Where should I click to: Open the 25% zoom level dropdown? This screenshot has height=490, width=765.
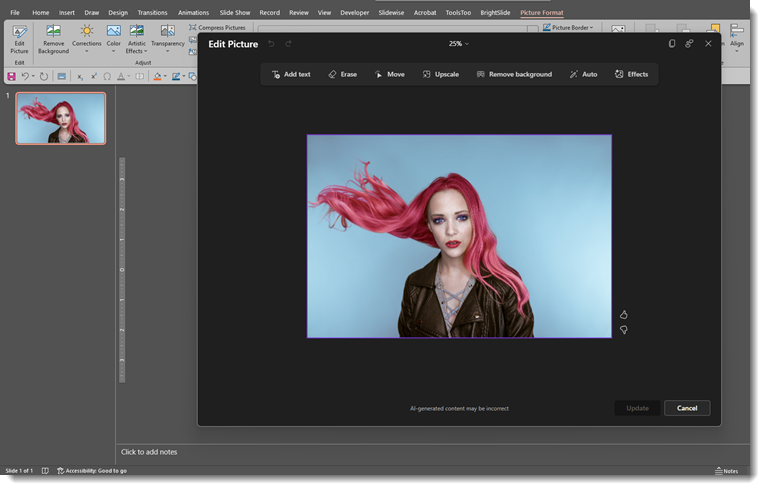click(458, 44)
